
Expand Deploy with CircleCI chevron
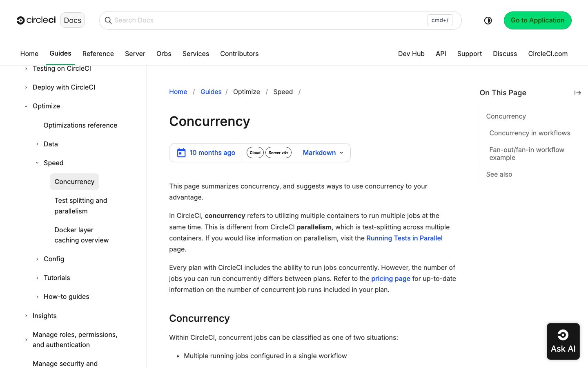(26, 88)
